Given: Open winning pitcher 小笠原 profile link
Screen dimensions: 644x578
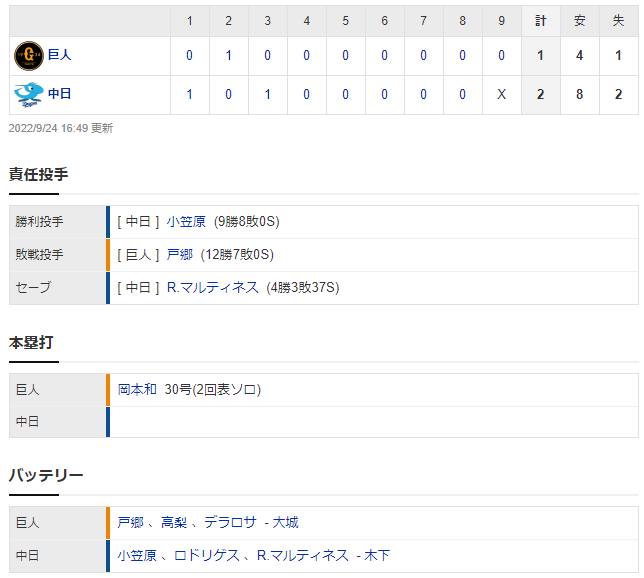Looking at the screenshot, I should coord(186,222).
